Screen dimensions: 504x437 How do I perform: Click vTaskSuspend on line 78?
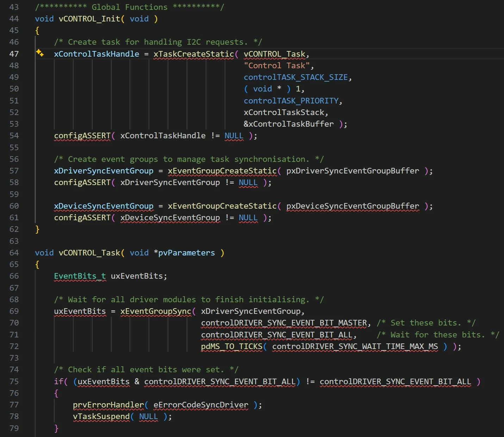click(x=101, y=416)
